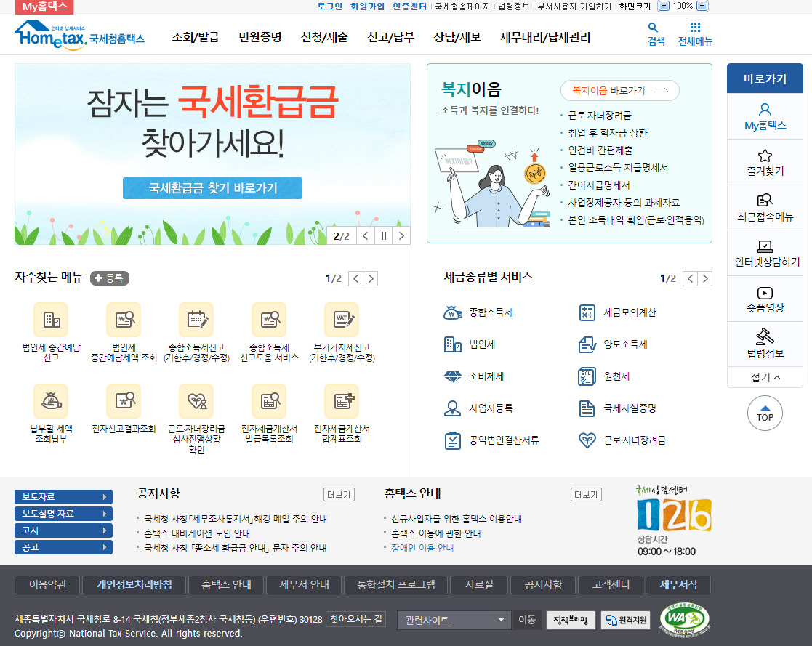Go to next 자주찾는 메뉴 page
812x646 pixels.
pyautogui.click(x=371, y=278)
